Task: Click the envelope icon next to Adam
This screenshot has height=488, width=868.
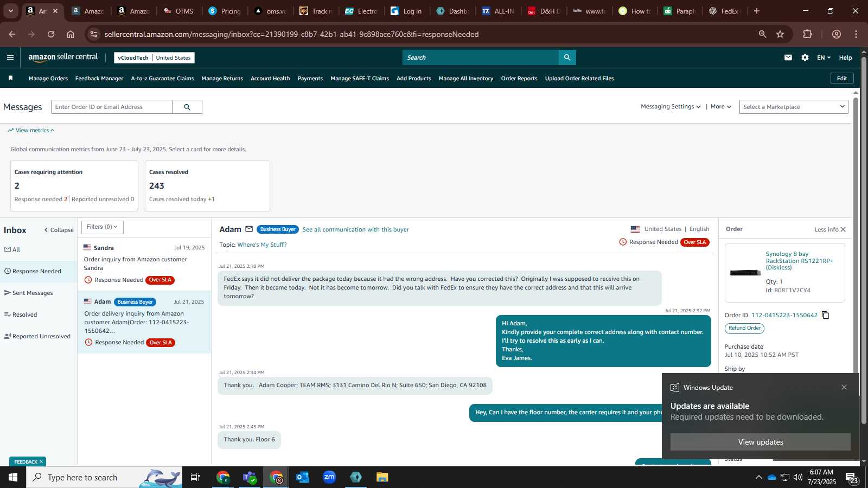Action: coord(249,229)
